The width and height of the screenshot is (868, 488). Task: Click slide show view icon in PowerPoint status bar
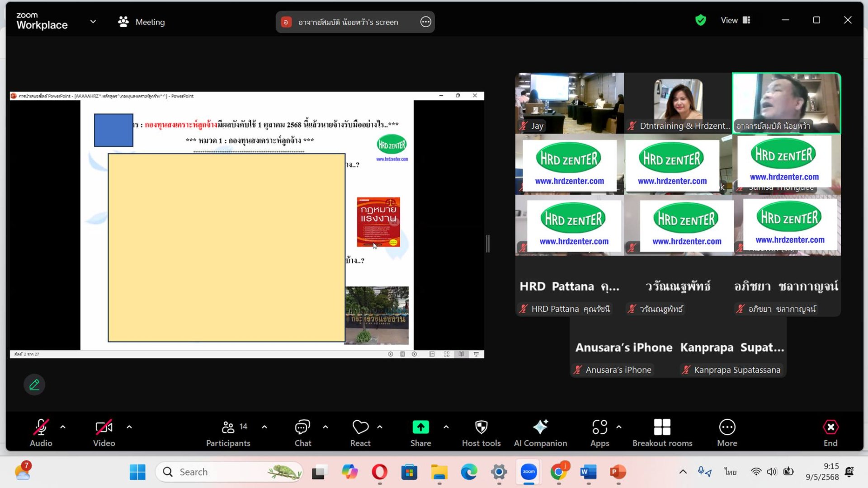click(476, 354)
